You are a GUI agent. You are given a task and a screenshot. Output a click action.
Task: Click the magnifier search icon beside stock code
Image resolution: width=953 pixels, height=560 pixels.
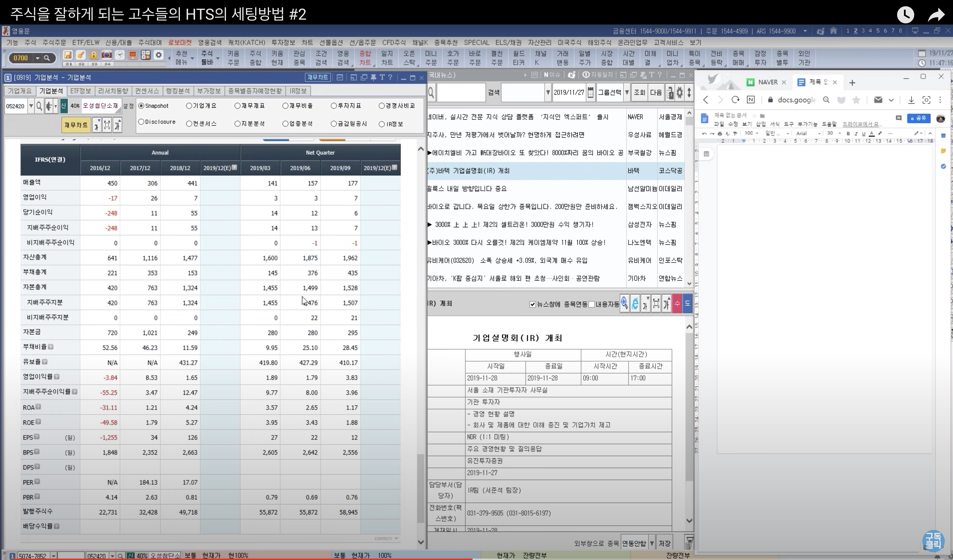pyautogui.click(x=39, y=106)
